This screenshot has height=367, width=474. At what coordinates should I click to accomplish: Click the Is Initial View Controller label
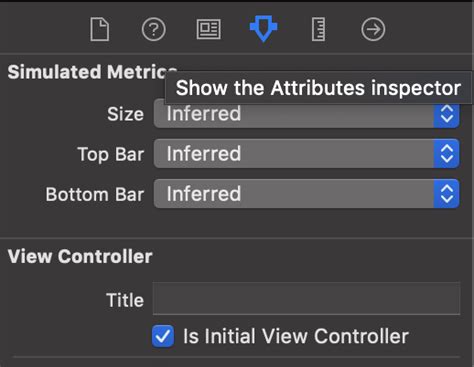(x=296, y=336)
